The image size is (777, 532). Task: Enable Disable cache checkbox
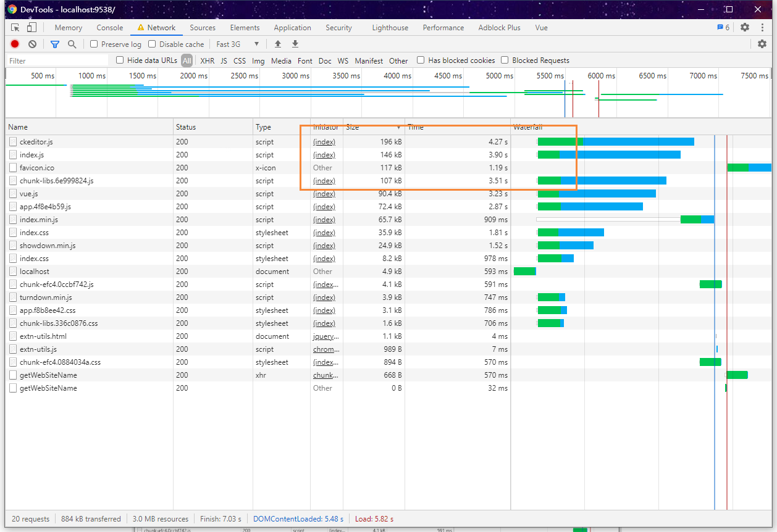[152, 44]
